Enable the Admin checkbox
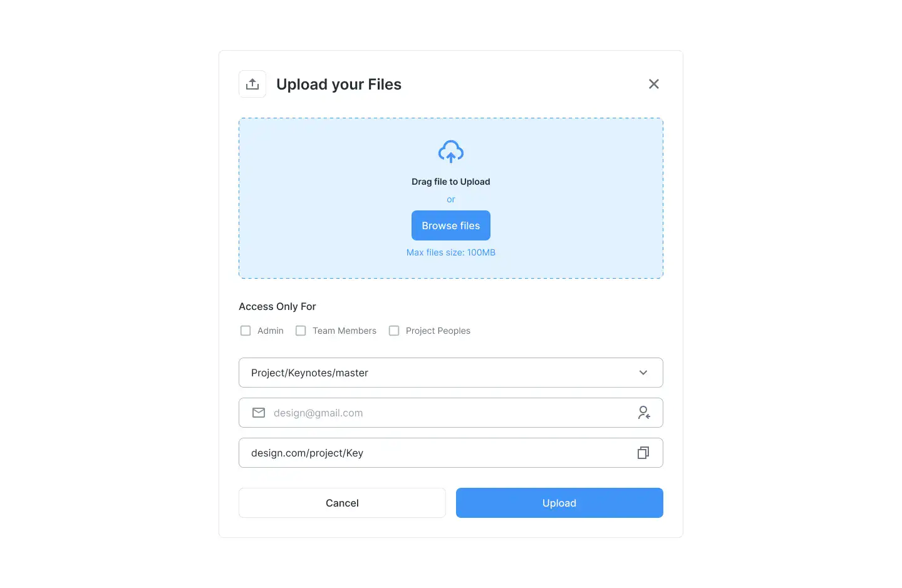Viewport: 902px width, 588px height. coord(246,331)
